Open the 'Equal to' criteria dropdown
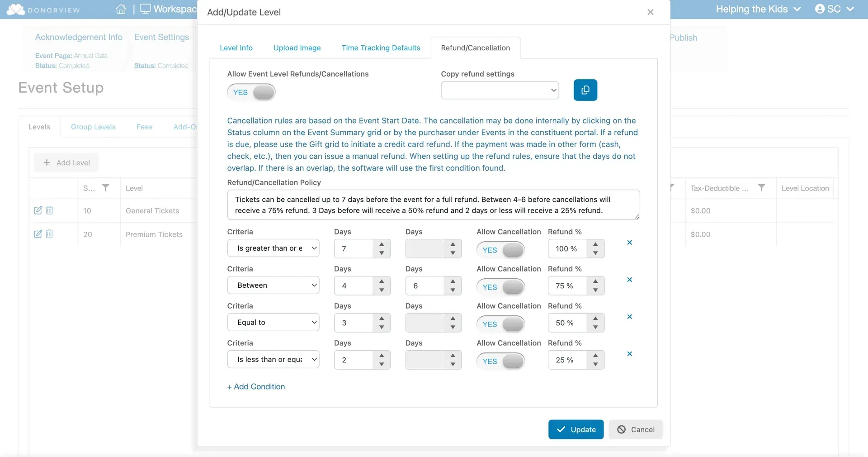The width and height of the screenshot is (868, 457). (273, 323)
